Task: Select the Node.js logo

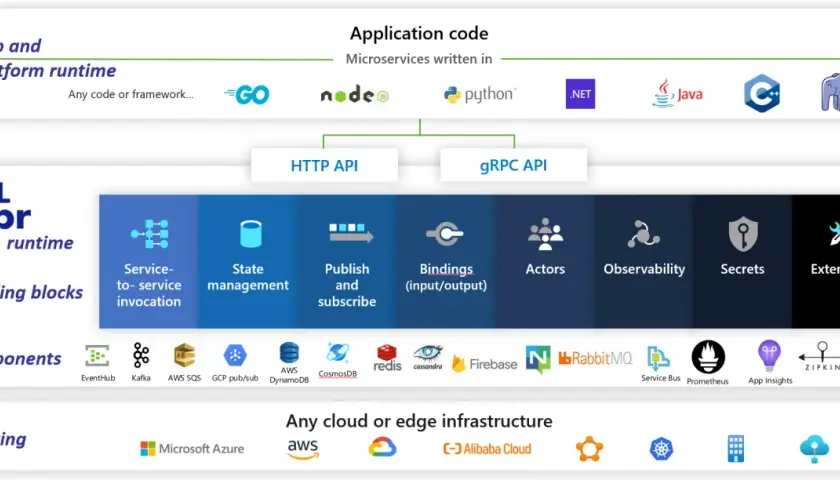Action: [x=355, y=95]
